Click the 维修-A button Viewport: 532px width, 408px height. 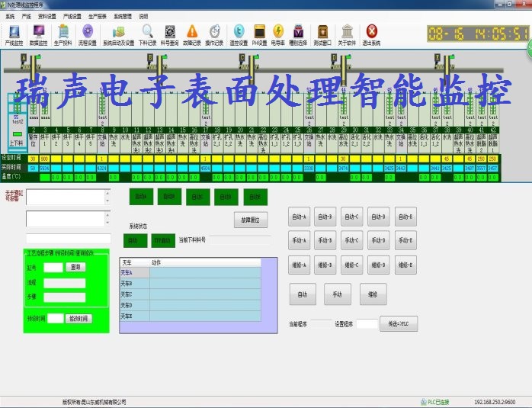pos(300,265)
